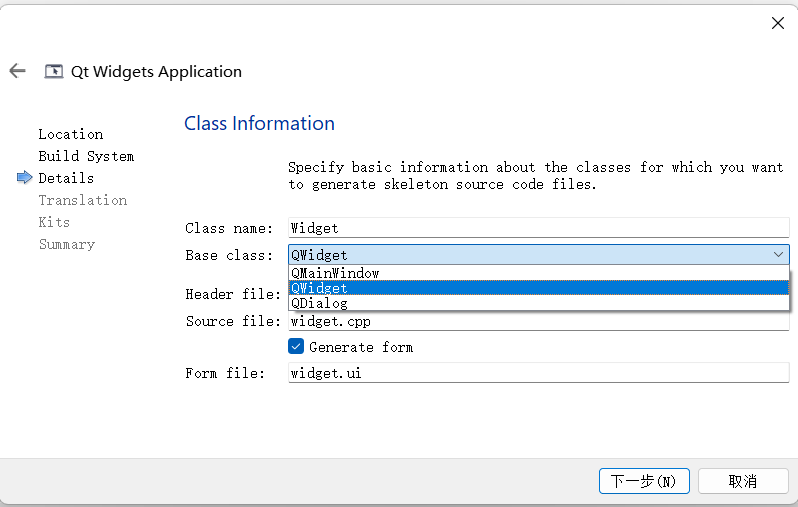Image resolution: width=798 pixels, height=507 pixels.
Task: Edit the Form file field widget.ui
Action: 538,373
